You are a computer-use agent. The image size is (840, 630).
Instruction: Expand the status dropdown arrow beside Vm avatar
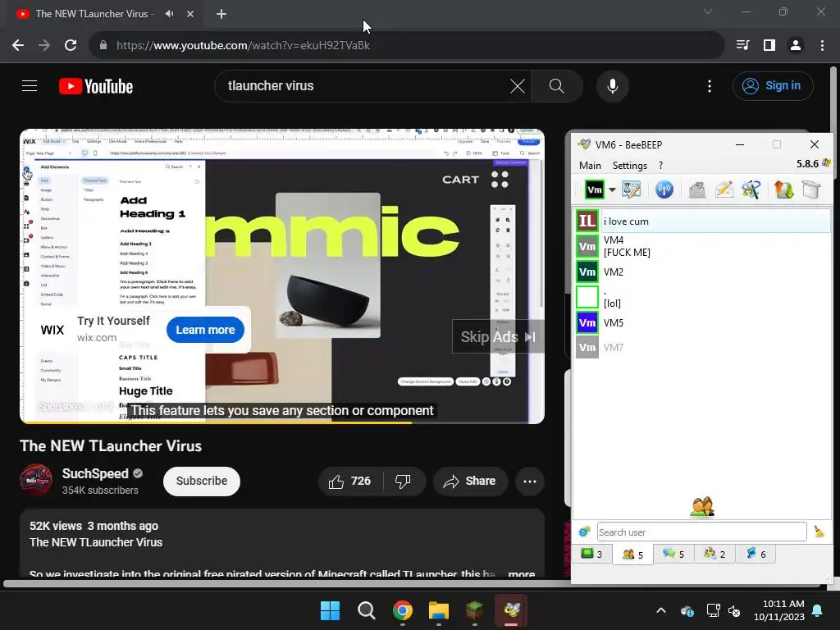pyautogui.click(x=612, y=189)
